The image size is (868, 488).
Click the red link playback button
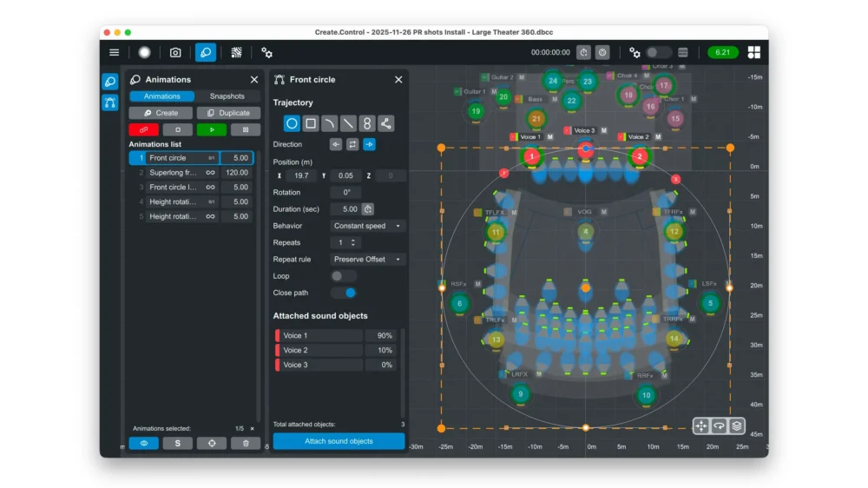[144, 129]
